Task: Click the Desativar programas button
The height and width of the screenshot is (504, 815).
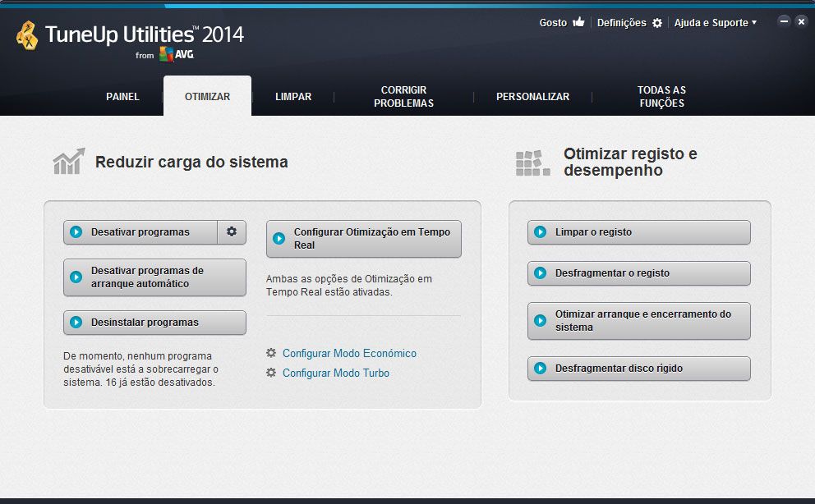Action: pos(140,232)
